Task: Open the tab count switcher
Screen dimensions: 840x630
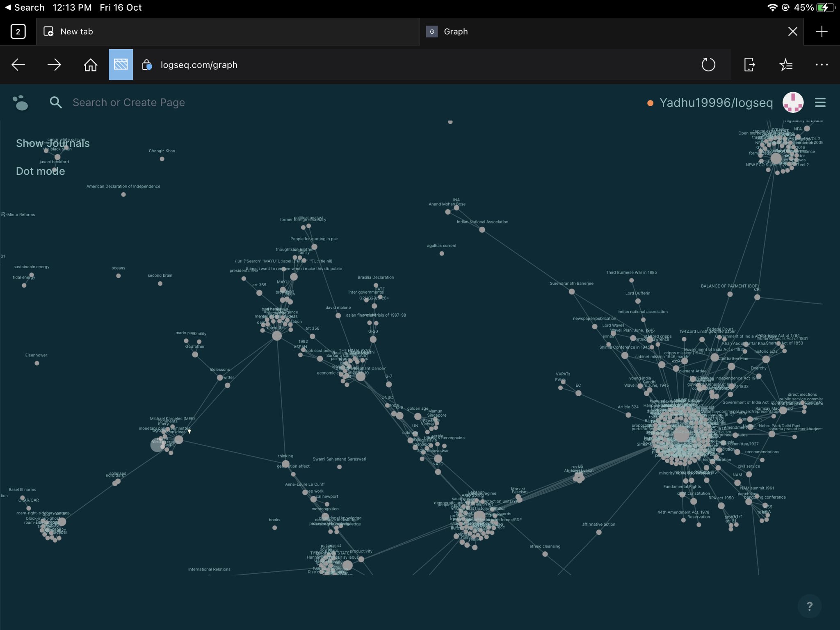Action: (x=18, y=32)
